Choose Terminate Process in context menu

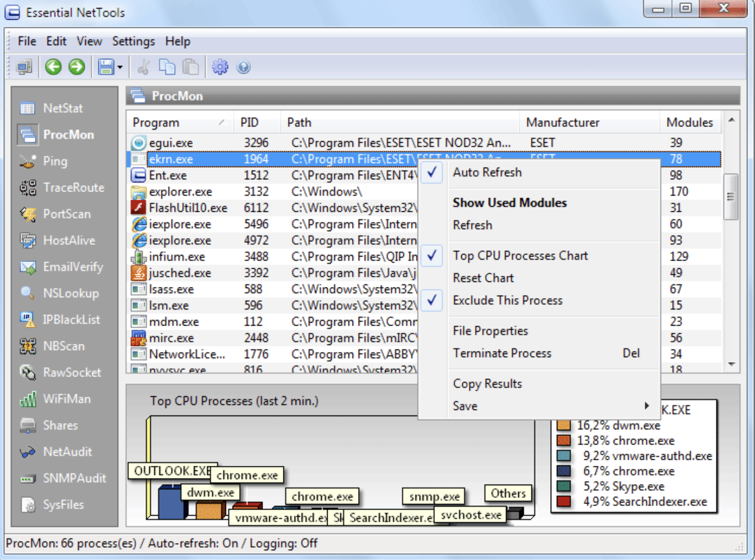538,353
